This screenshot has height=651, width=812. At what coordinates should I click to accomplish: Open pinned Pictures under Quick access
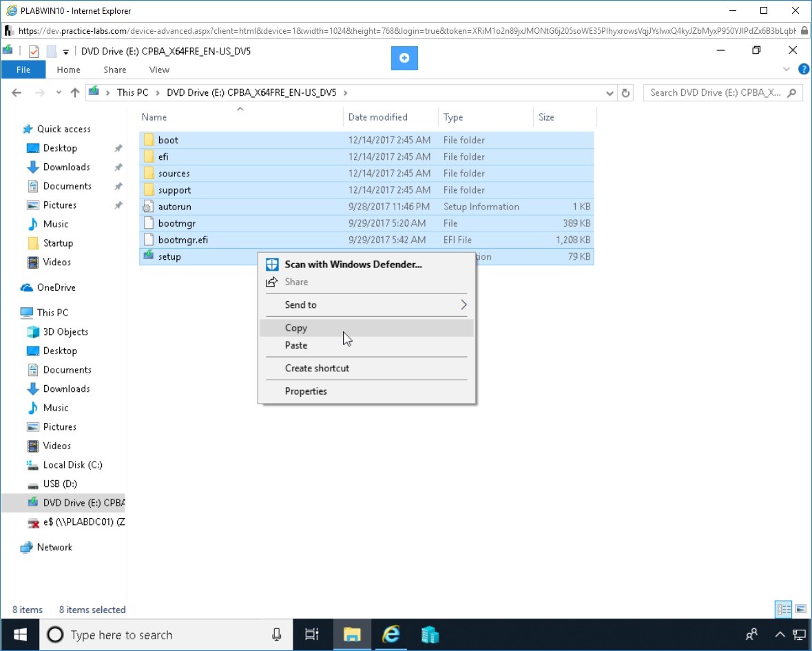(59, 205)
